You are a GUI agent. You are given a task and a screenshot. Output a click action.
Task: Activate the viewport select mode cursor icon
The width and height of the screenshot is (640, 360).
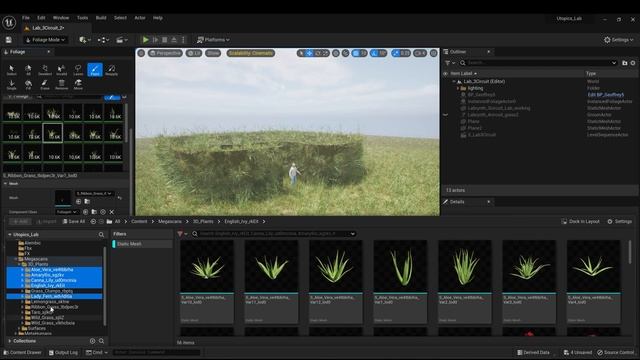point(301,53)
